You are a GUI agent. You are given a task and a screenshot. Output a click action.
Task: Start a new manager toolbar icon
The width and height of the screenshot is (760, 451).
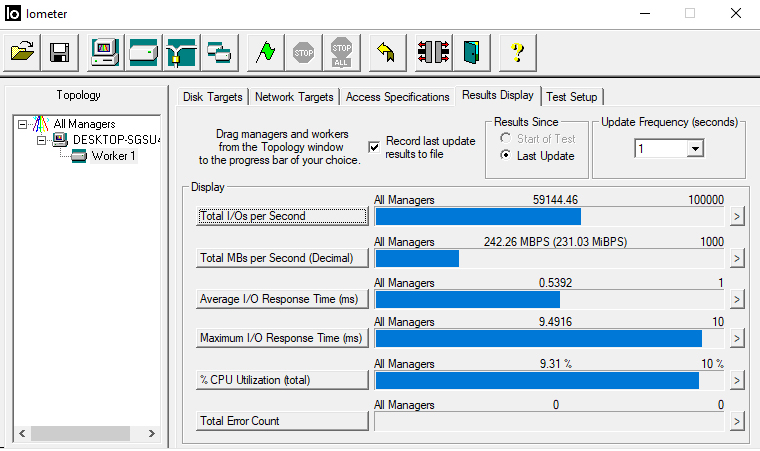(104, 53)
